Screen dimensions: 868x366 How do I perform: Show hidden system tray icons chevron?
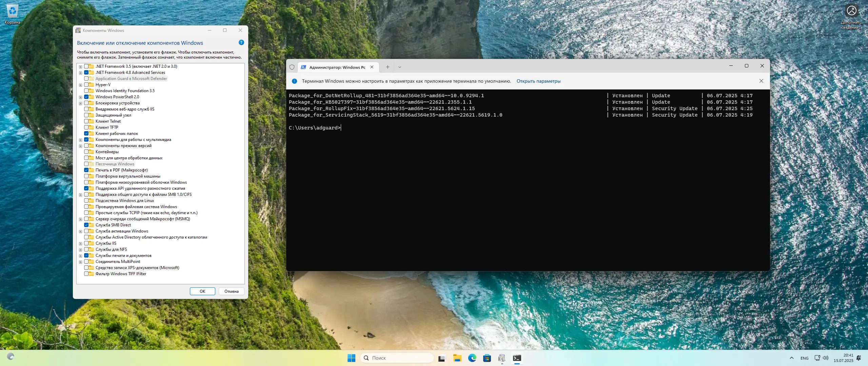coord(791,358)
